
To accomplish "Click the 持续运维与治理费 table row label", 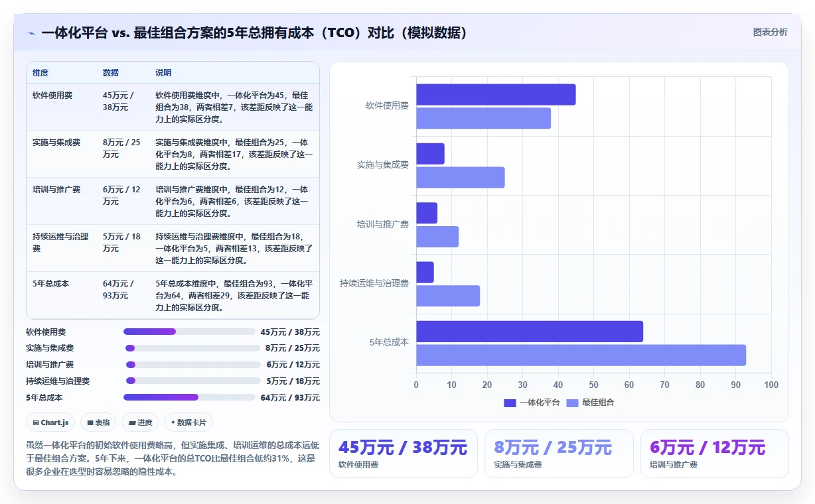I will click(x=60, y=242).
